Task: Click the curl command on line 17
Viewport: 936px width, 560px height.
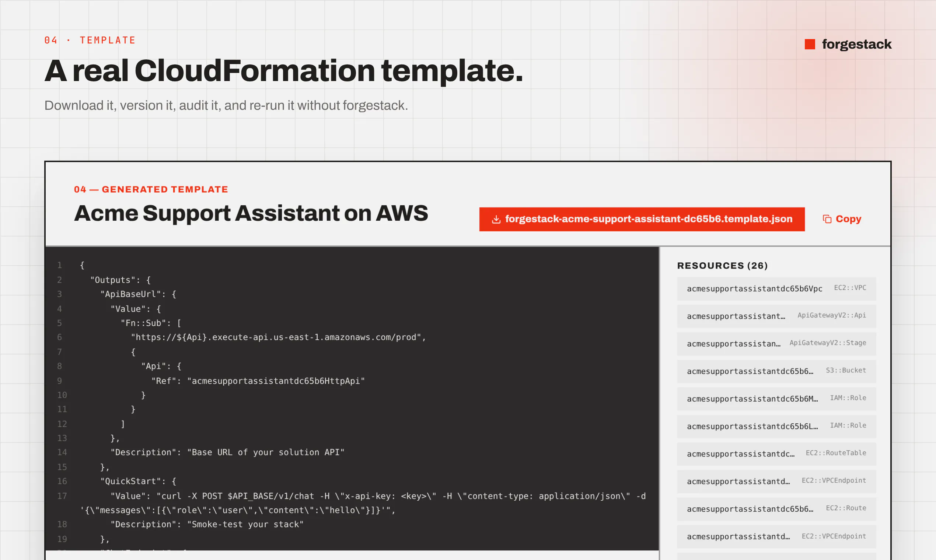Action: [x=363, y=503]
